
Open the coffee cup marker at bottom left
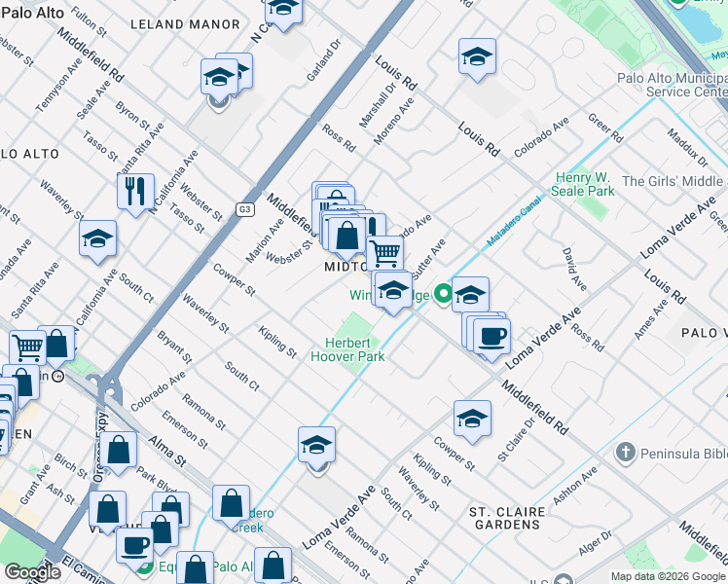[x=134, y=548]
